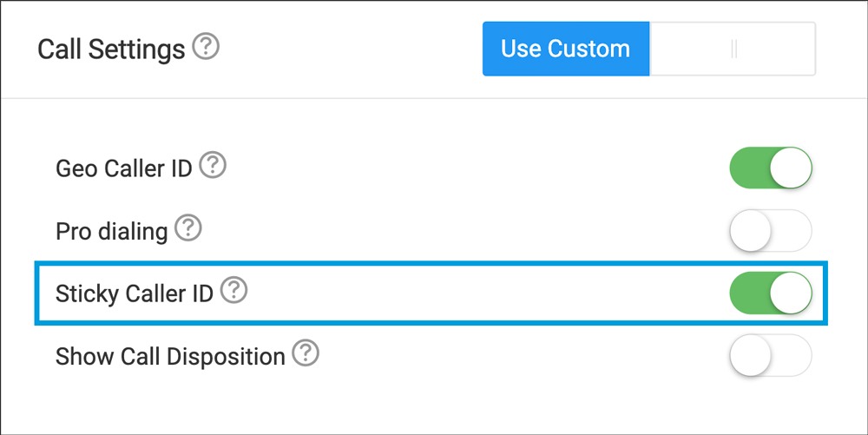Viewport: 868px width, 435px height.
Task: Click the white knob on Show Call Disposition
Action: point(751,356)
